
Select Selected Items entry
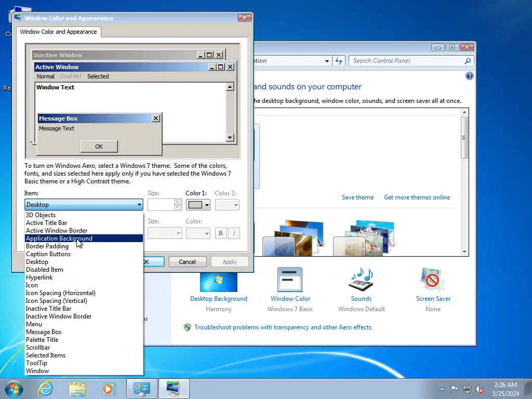(84, 355)
